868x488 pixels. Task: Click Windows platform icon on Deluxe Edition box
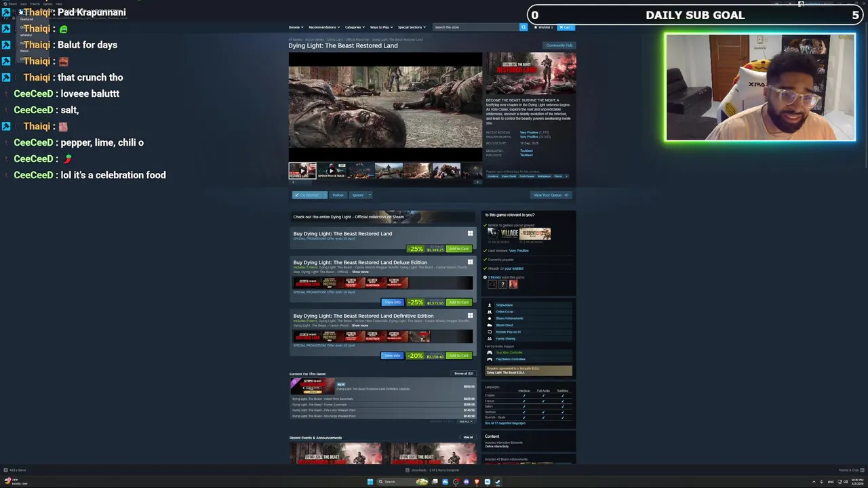coord(470,262)
